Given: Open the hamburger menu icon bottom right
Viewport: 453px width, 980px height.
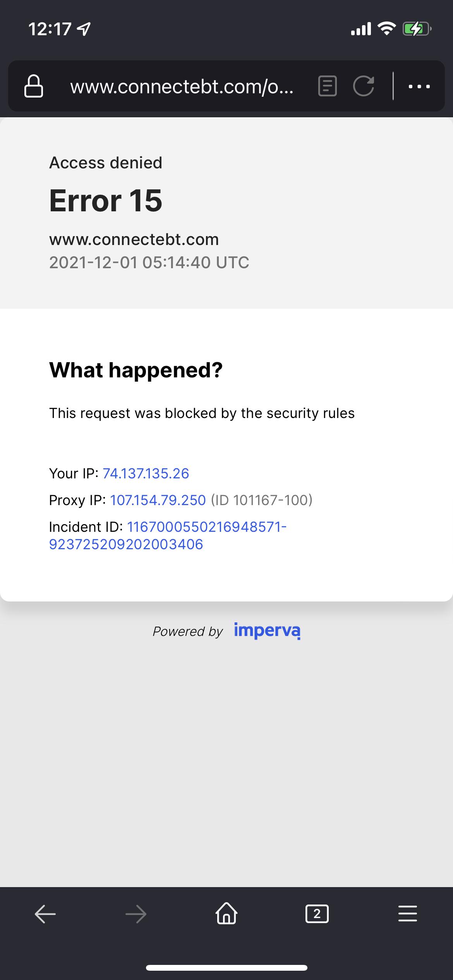Looking at the screenshot, I should [407, 914].
